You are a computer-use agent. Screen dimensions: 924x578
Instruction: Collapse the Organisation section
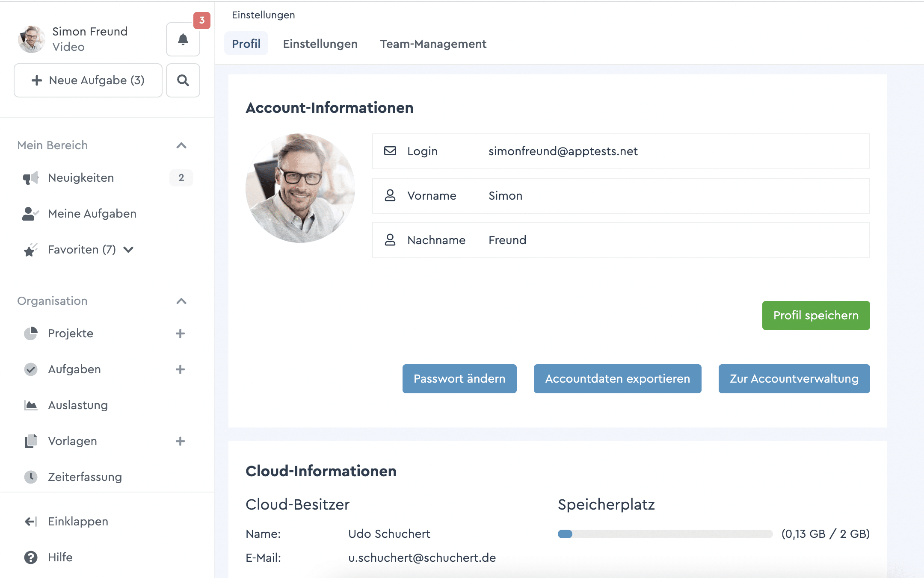(x=181, y=301)
